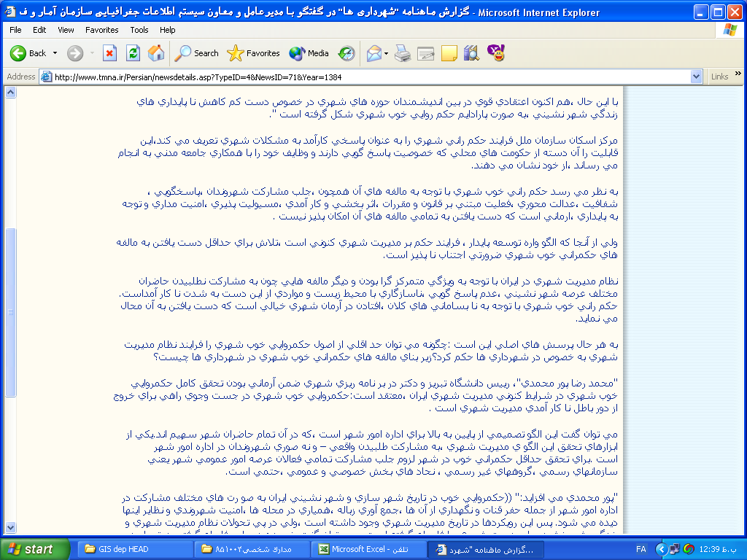This screenshot has height=560, width=747.
Task: Open Yahoo Messenger toolbar icon
Action: [496, 53]
